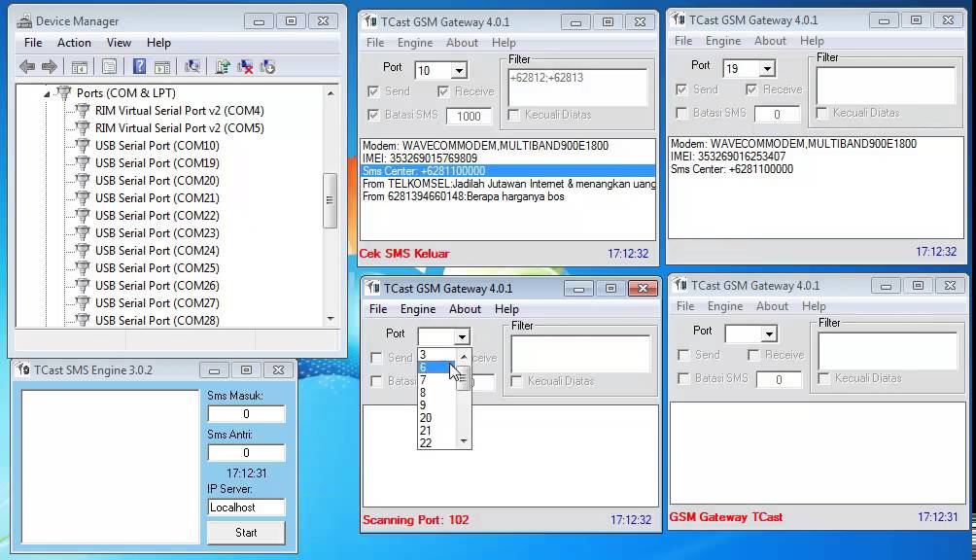Click title icon of GSM Gateway TCast status window
This screenshot has width=976, height=560.
pos(680,286)
